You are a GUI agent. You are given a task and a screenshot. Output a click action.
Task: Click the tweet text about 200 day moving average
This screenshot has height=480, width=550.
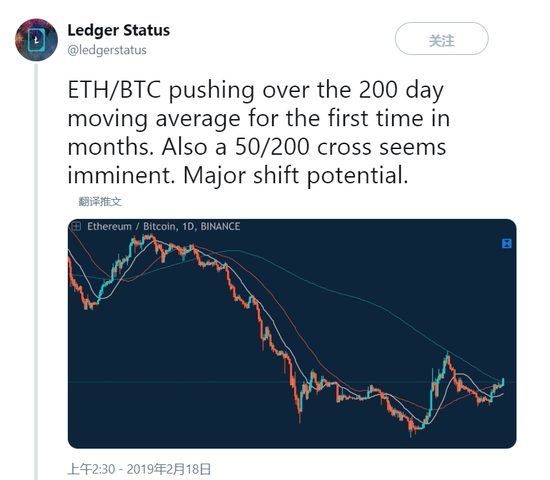pos(259,133)
